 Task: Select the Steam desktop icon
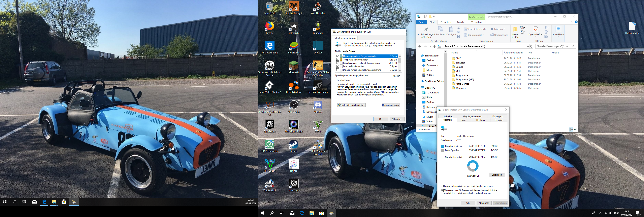(294, 146)
